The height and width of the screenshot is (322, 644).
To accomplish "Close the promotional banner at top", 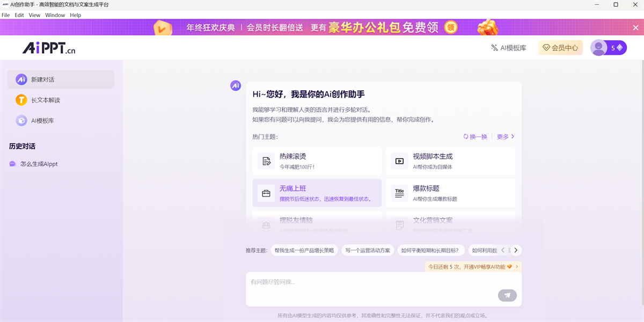I will 635,27.
